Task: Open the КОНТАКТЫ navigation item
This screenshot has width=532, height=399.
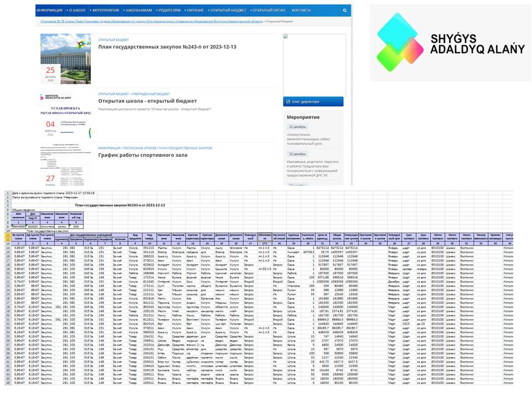Action: coord(301,11)
